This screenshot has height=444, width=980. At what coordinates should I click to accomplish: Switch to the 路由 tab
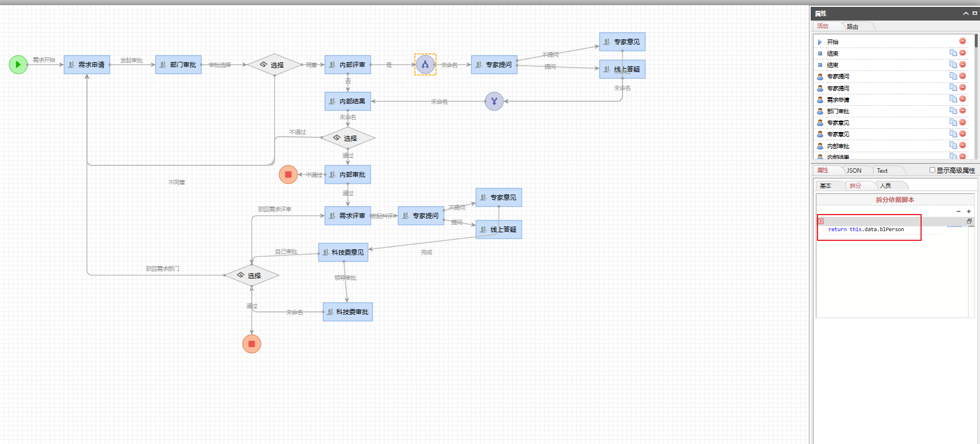tap(852, 27)
